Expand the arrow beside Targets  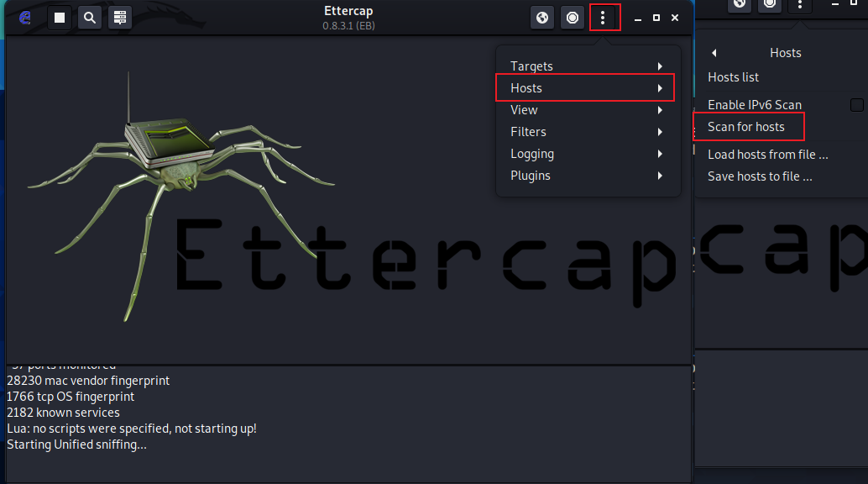tap(660, 66)
